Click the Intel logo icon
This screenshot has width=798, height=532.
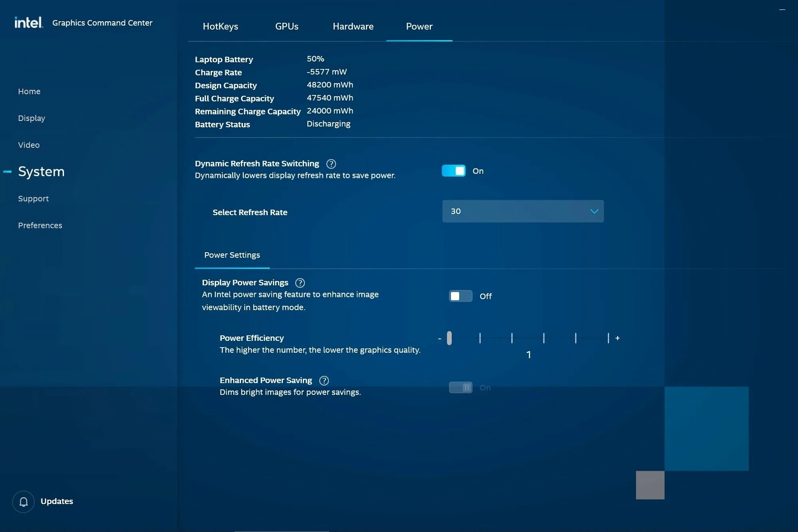tap(28, 22)
